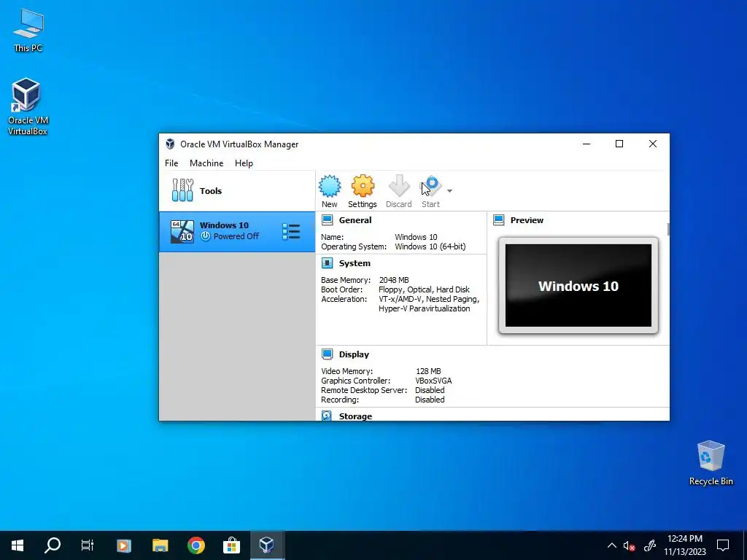Select the Tools entry in left pane

pos(237,191)
